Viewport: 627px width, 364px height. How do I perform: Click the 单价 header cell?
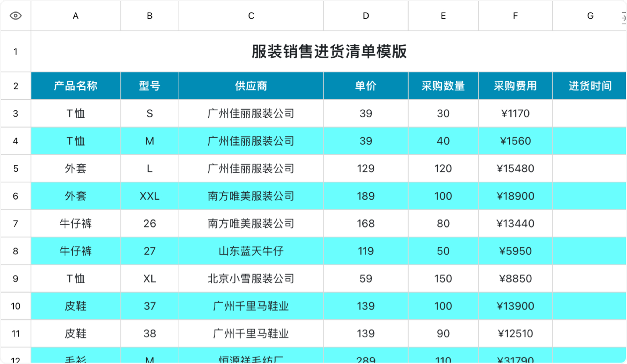click(x=366, y=86)
